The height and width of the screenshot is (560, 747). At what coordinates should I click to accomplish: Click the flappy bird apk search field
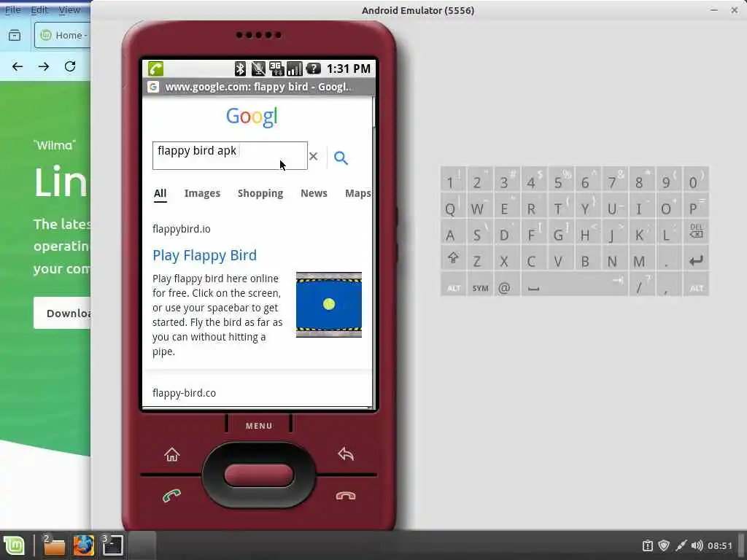coord(230,155)
